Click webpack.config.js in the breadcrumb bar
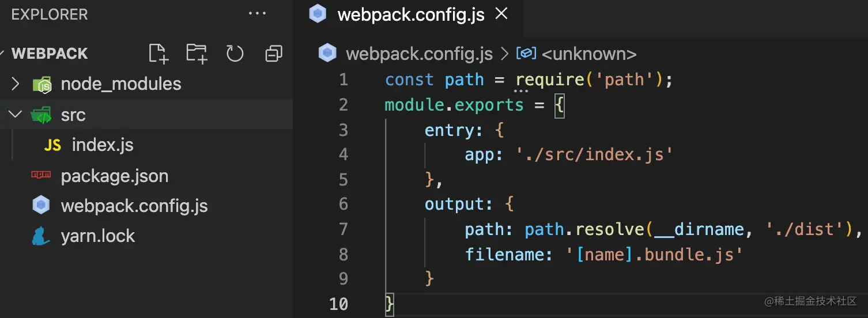Viewport: 868px width, 318px height. (x=419, y=54)
